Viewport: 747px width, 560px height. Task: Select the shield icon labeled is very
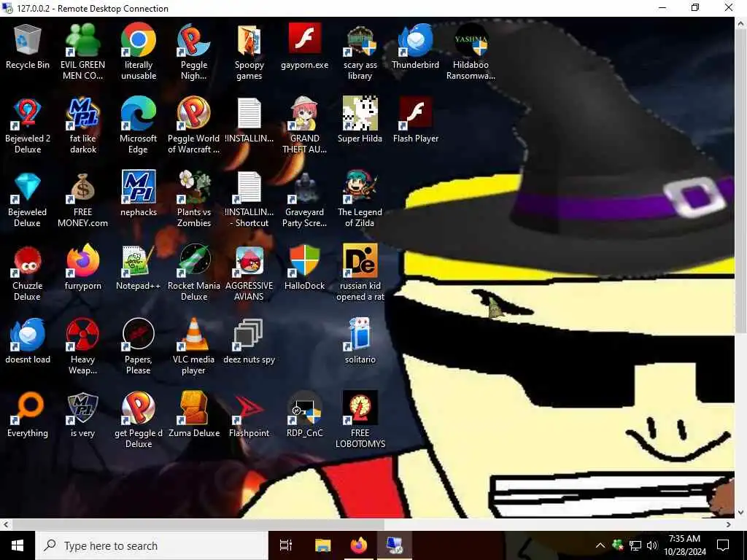click(x=82, y=415)
